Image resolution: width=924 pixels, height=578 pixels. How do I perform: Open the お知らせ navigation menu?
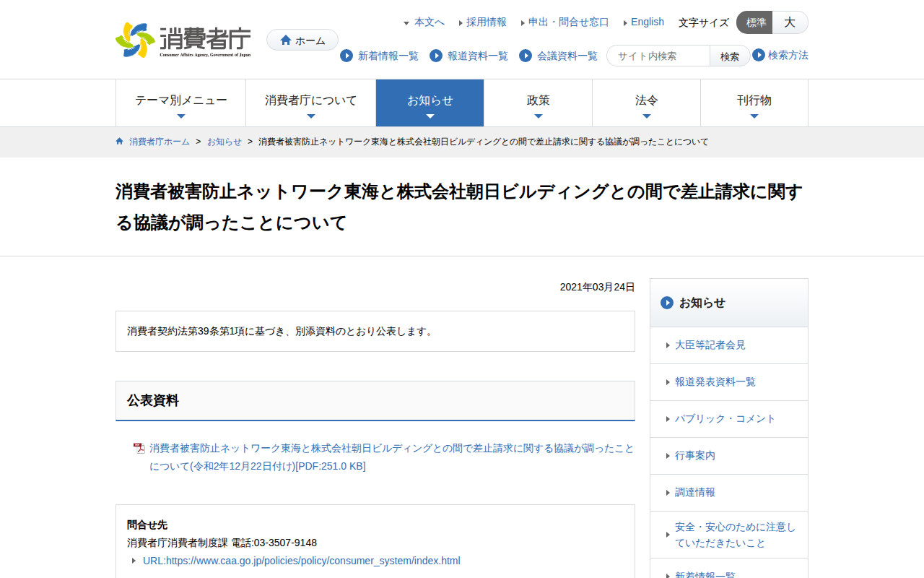coord(430,103)
